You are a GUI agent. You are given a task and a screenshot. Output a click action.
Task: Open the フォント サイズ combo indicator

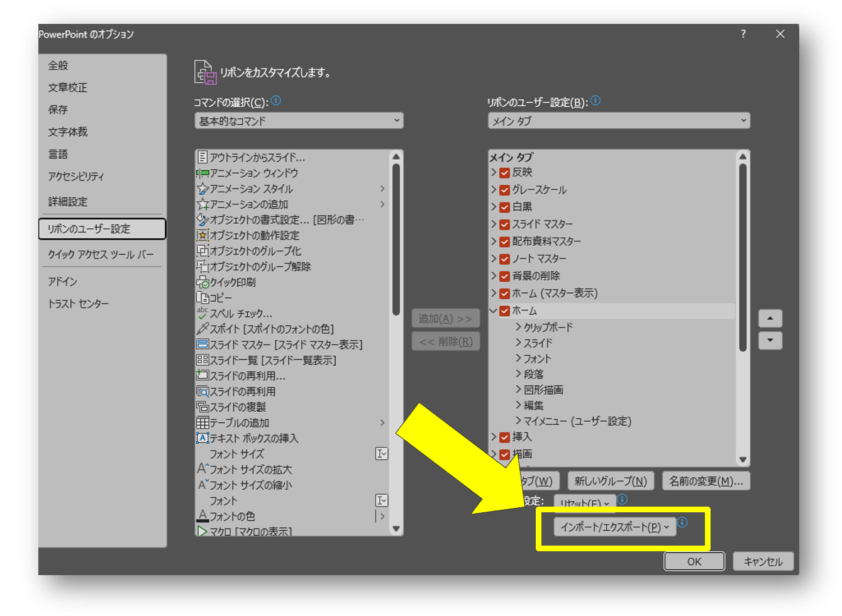pyautogui.click(x=382, y=454)
